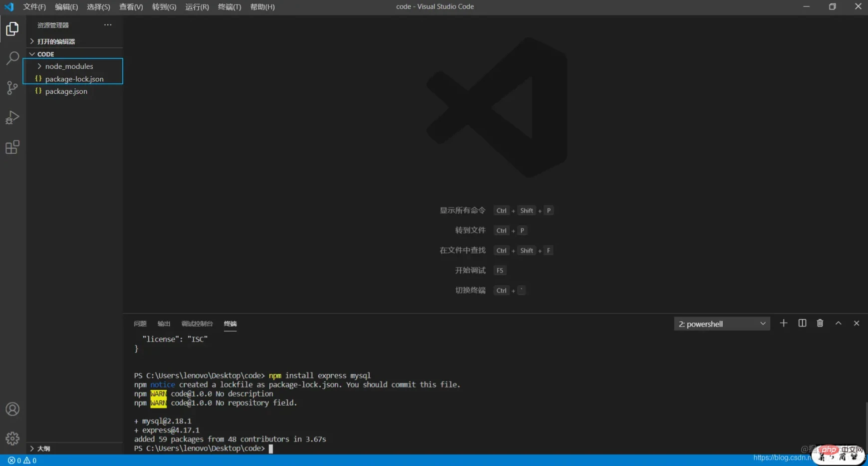Open the 运行(R) menu

click(197, 7)
